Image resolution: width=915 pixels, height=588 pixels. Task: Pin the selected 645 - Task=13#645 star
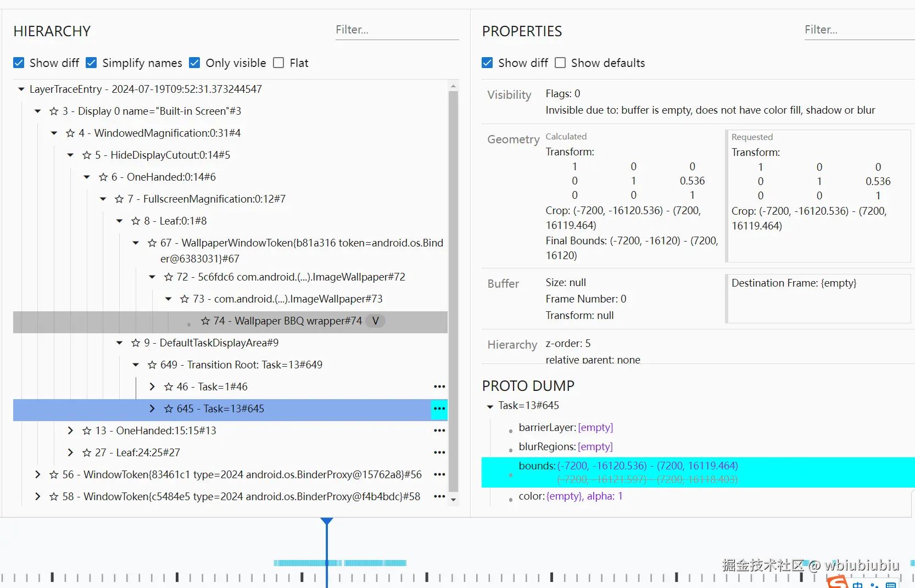[169, 409]
